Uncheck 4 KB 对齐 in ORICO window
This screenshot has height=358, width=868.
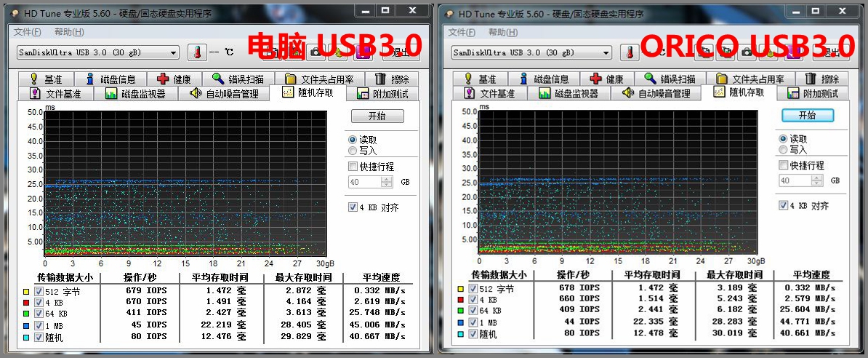[783, 205]
